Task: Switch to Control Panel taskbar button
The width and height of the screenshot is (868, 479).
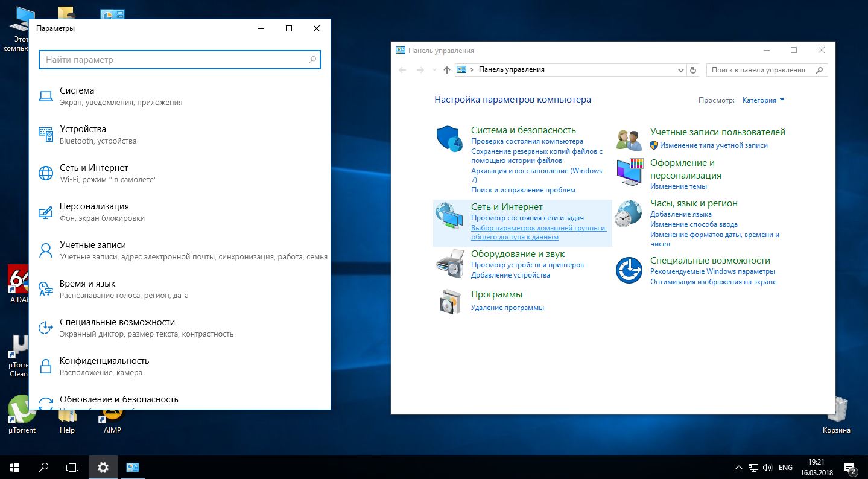Action: [x=133, y=467]
